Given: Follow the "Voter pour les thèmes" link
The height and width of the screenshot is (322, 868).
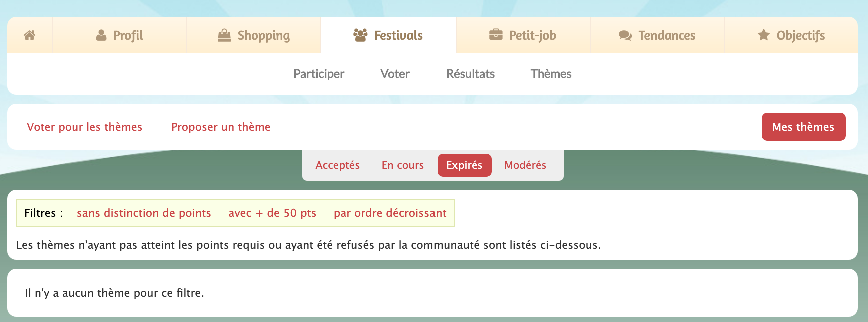Looking at the screenshot, I should click(x=84, y=127).
